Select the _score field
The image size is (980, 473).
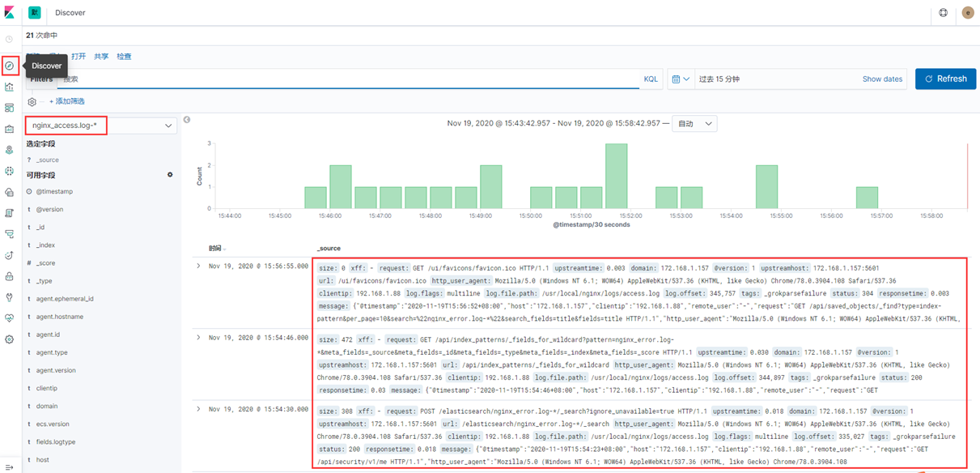[x=45, y=263]
